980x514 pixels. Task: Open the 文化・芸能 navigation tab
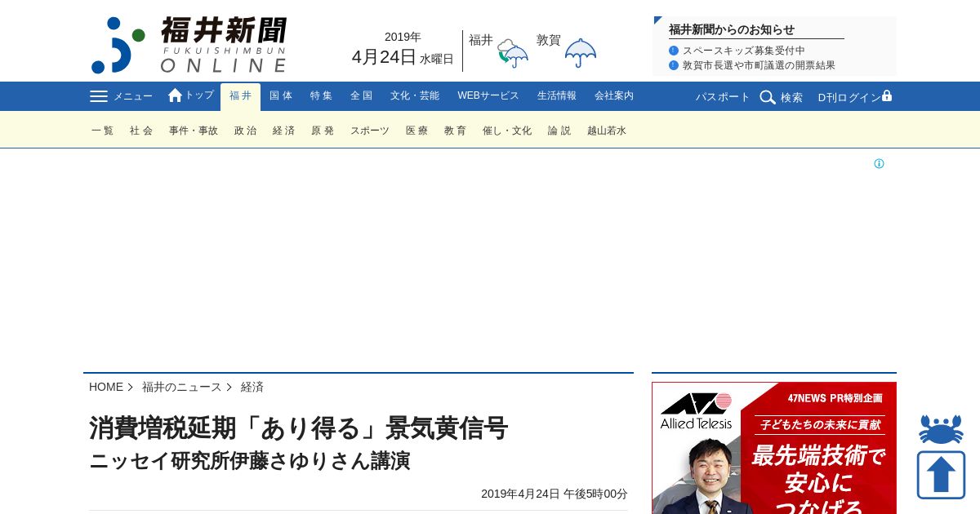coord(415,96)
